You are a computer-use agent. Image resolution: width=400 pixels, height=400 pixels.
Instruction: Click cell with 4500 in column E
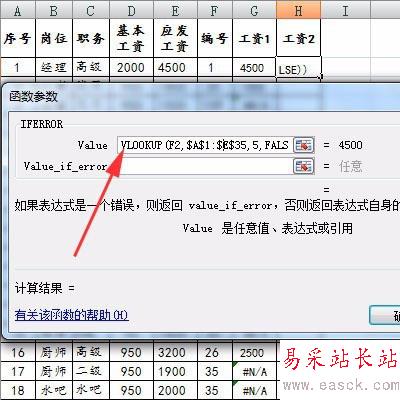tap(175, 68)
